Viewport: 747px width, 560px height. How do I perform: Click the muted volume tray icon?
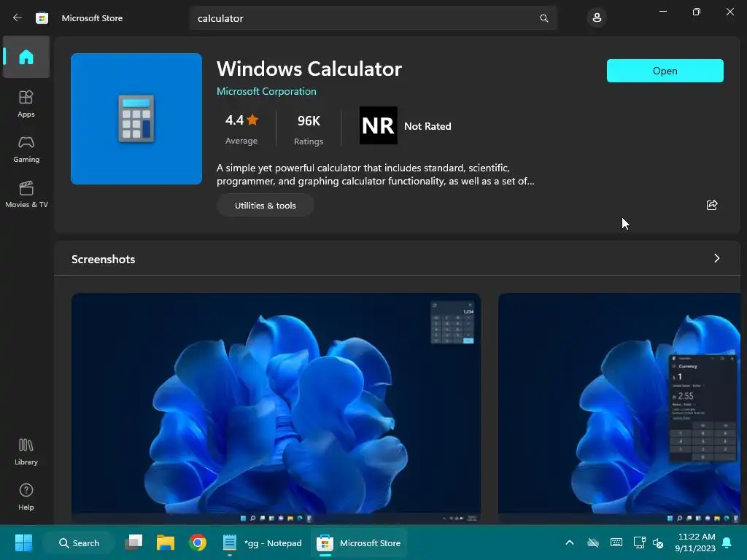pyautogui.click(x=658, y=542)
